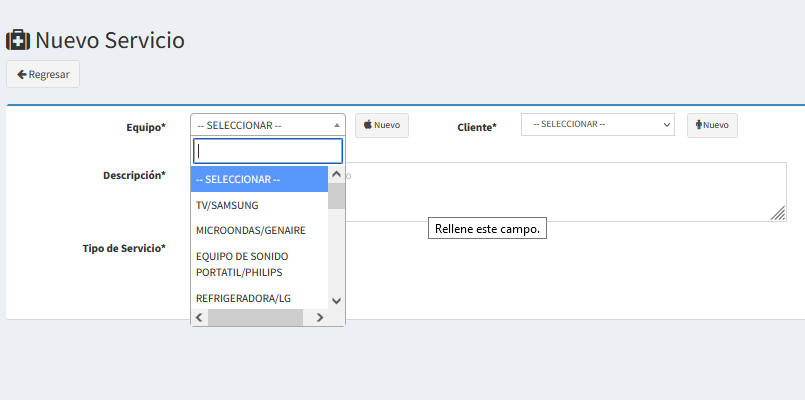Open the Cliente select dropdown

pyautogui.click(x=597, y=124)
